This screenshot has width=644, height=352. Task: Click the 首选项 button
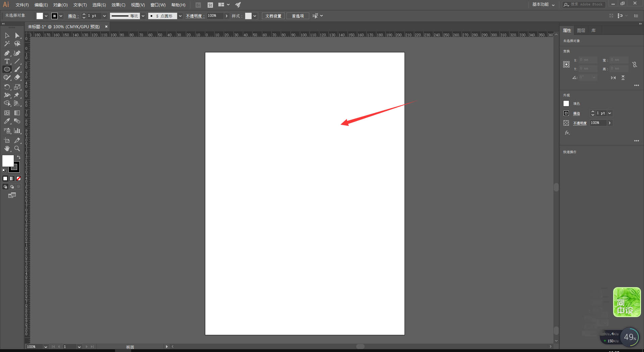[298, 16]
